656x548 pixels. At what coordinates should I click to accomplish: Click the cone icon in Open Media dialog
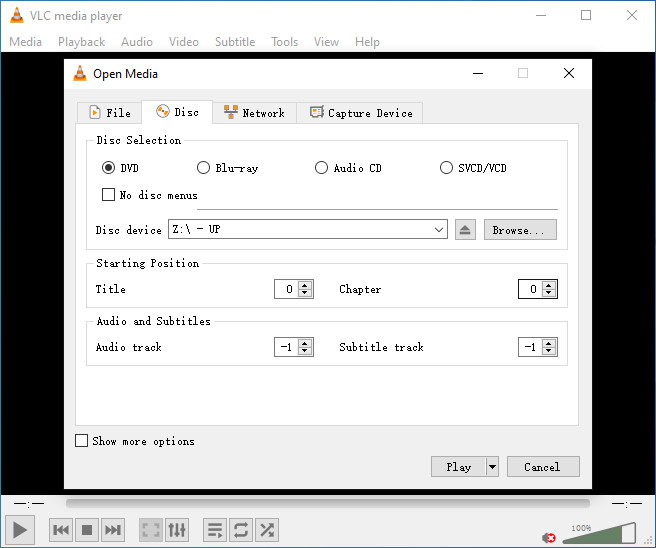click(80, 74)
